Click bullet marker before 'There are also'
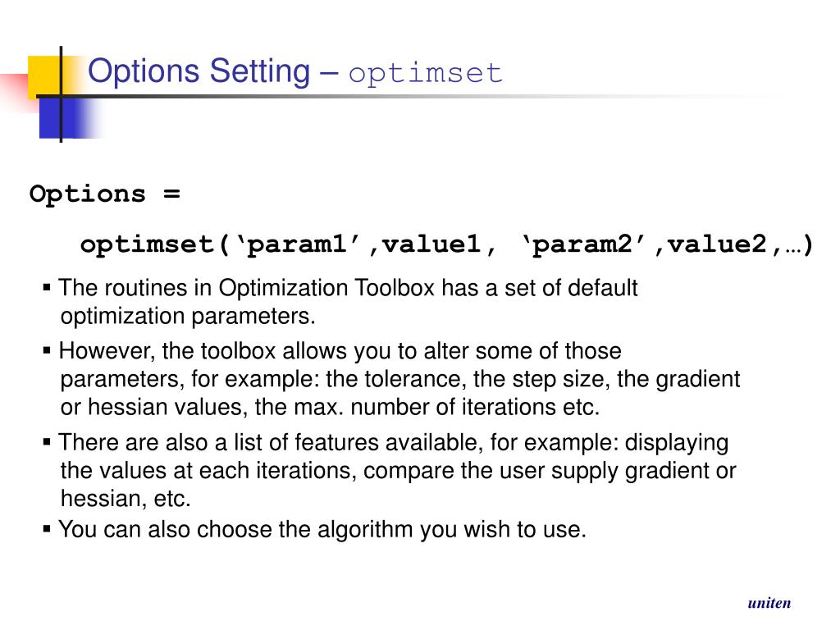This screenshot has width=840, height=630. pos(47,442)
